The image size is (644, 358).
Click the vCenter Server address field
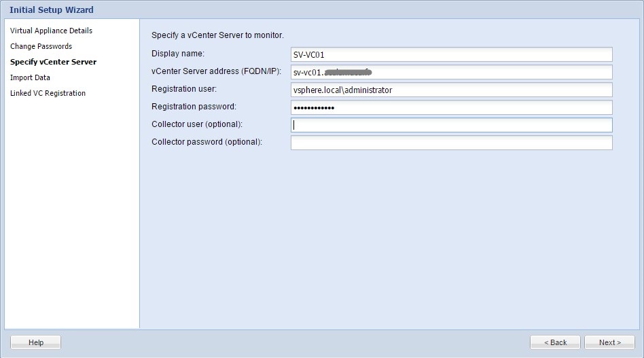click(451, 72)
